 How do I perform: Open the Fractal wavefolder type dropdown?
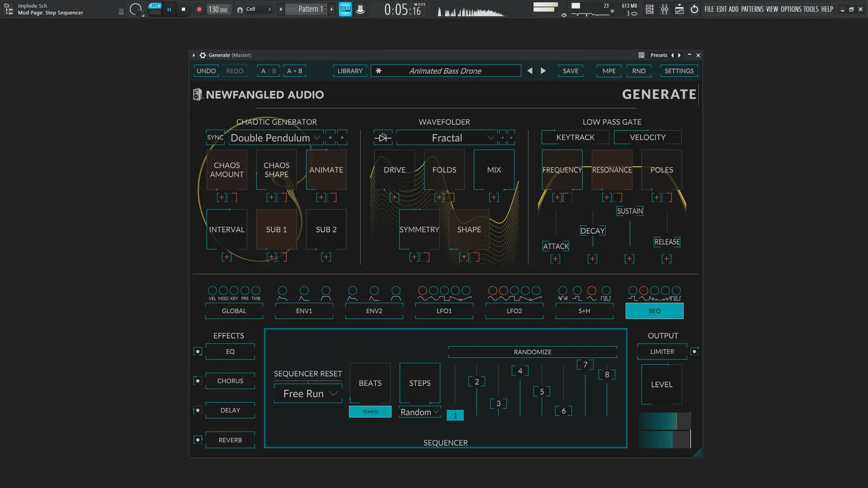[447, 138]
